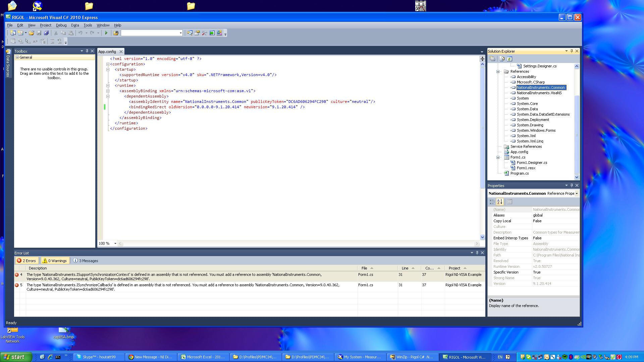
Task: Sort Error List by Project column
Action: coord(465,268)
